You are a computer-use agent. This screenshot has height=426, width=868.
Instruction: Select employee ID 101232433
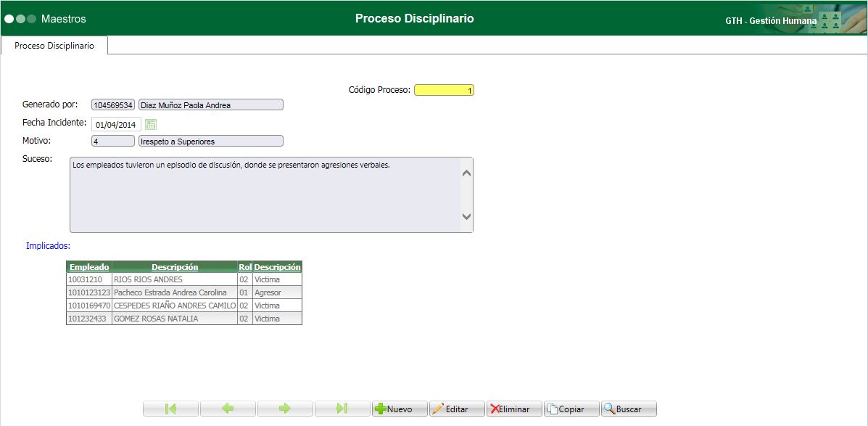coord(89,319)
